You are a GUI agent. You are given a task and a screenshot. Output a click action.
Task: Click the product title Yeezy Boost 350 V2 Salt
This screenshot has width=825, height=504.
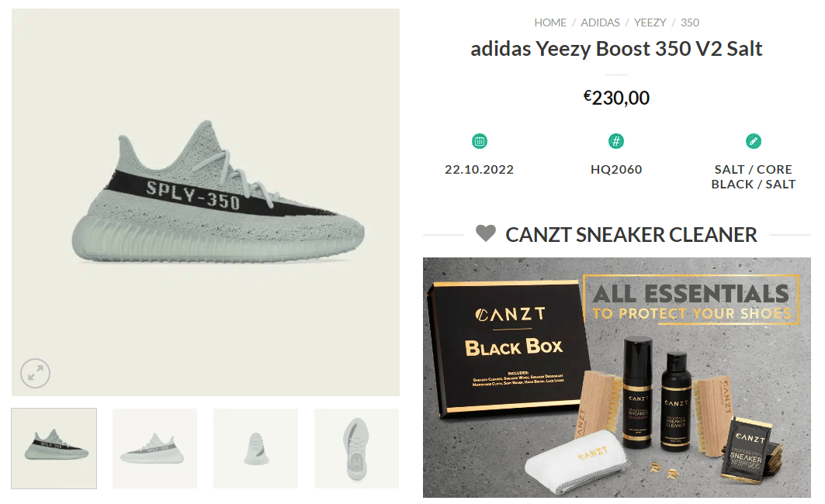[x=616, y=49]
